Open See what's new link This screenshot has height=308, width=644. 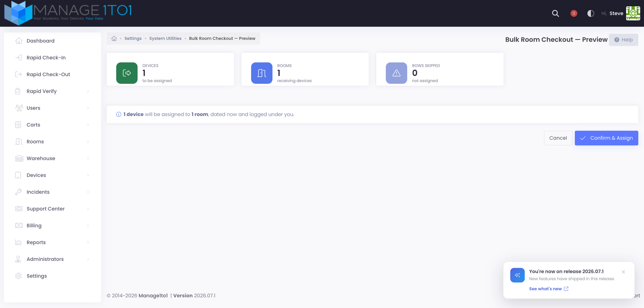[x=549, y=289]
